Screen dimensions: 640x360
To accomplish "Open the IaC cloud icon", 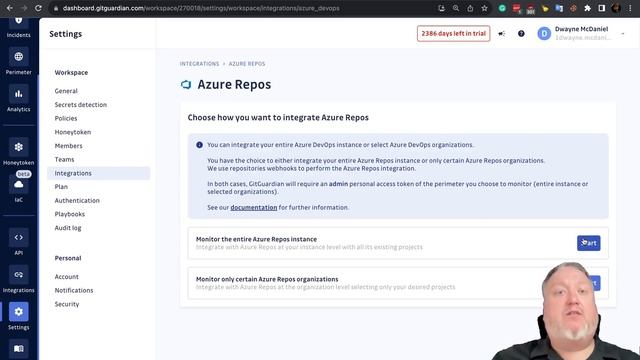I will coord(18,184).
